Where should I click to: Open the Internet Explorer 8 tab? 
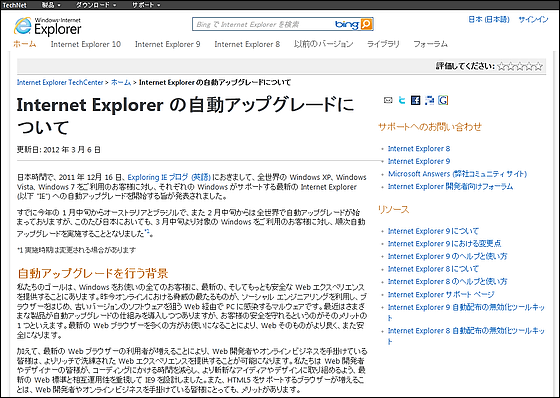pyautogui.click(x=247, y=44)
